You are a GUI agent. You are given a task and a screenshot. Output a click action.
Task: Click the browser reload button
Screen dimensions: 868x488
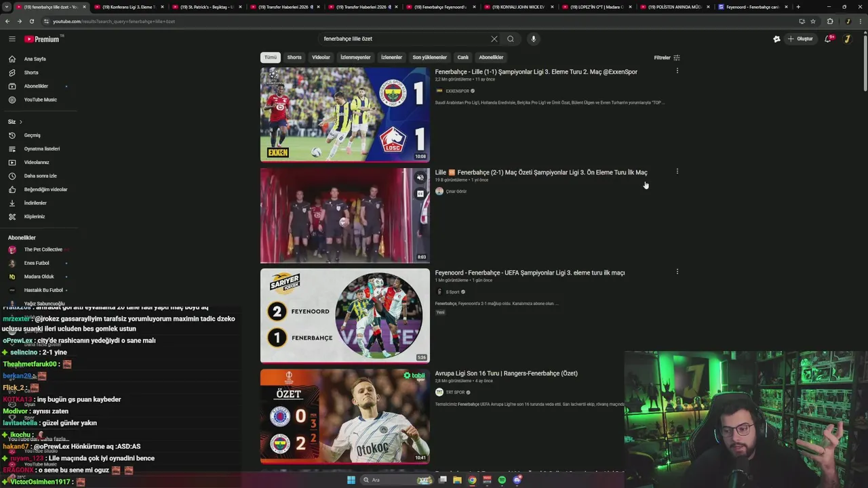pyautogui.click(x=31, y=21)
